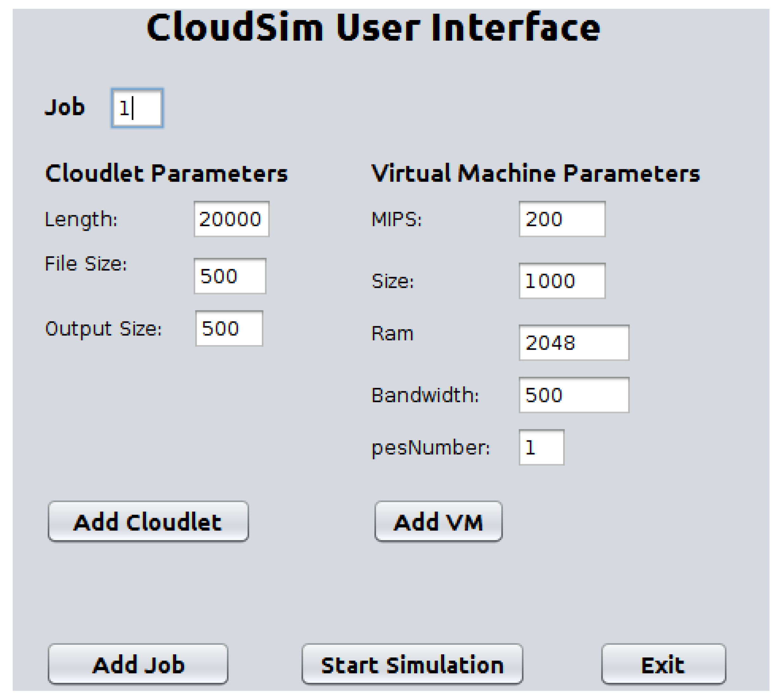Click the Job label
Viewport: 779px width, 700px height.
click(65, 107)
